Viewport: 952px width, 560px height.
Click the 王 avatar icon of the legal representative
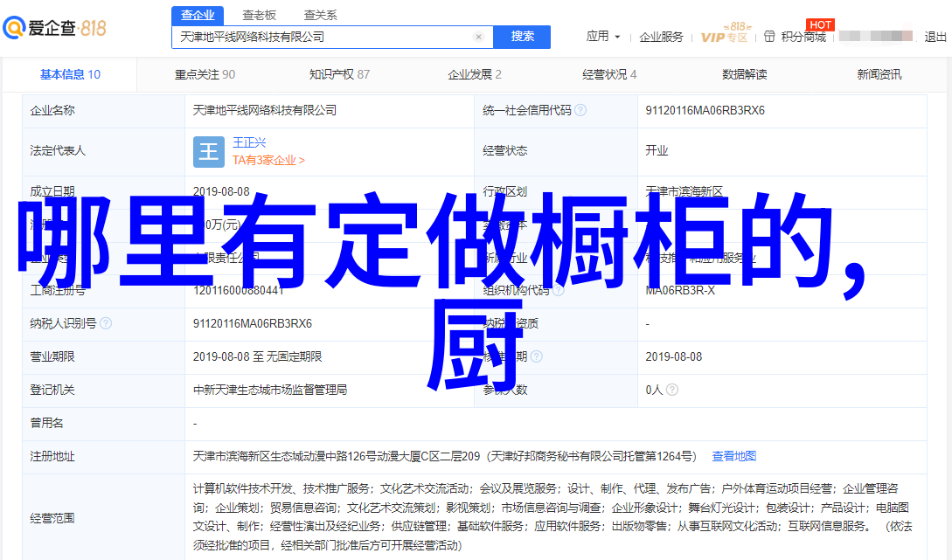point(208,151)
